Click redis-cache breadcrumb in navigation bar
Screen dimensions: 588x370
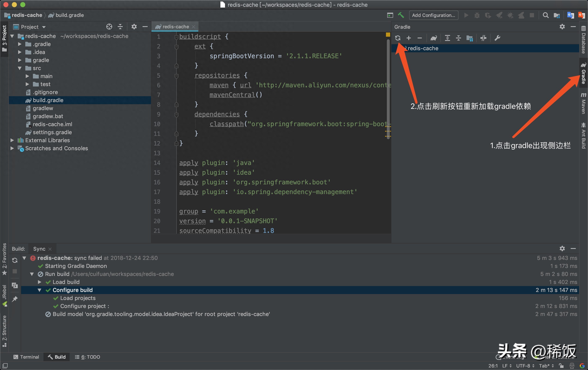(x=23, y=15)
